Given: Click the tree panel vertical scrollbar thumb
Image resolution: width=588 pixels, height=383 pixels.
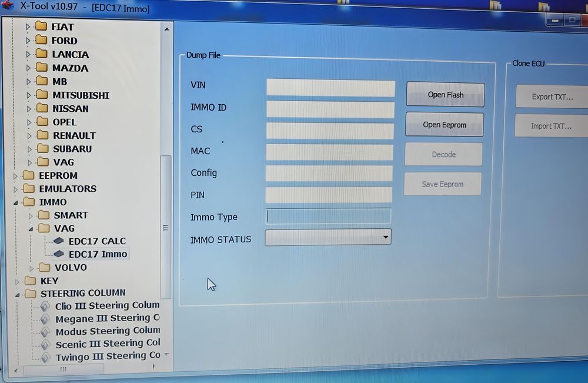Looking at the screenshot, I should pos(166,227).
